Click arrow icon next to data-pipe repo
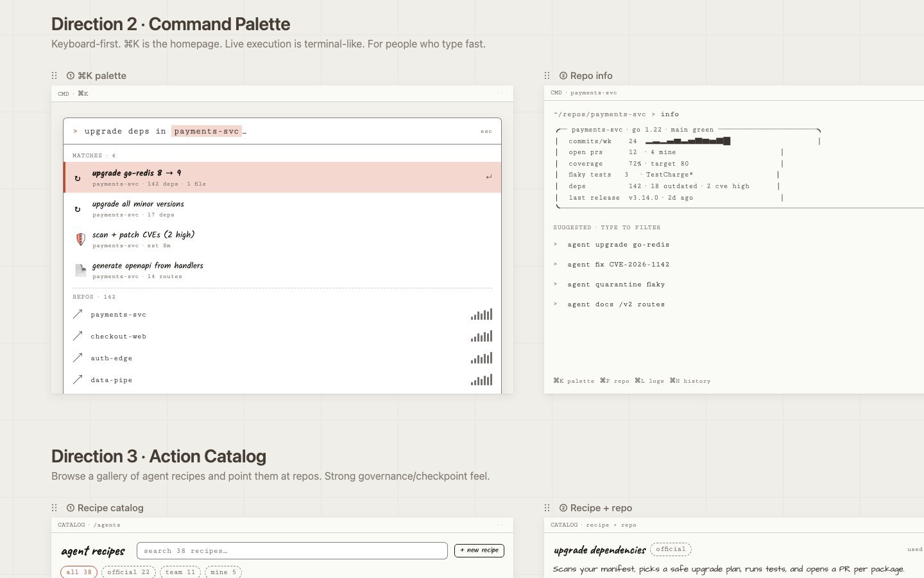924x578 pixels. (78, 380)
